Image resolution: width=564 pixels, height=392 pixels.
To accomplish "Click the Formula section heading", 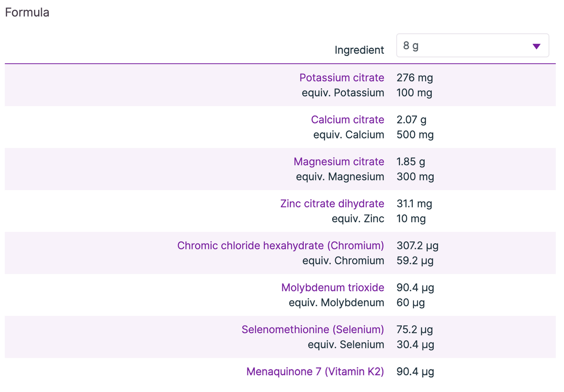I will [27, 12].
